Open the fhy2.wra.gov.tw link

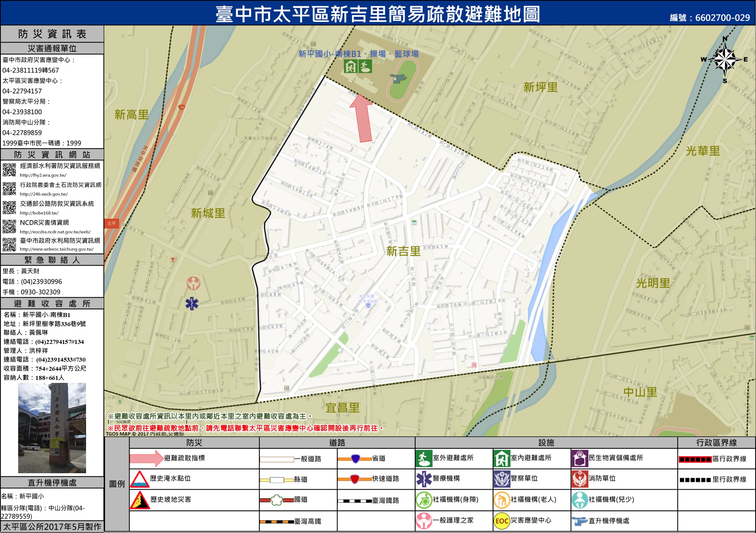click(43, 175)
